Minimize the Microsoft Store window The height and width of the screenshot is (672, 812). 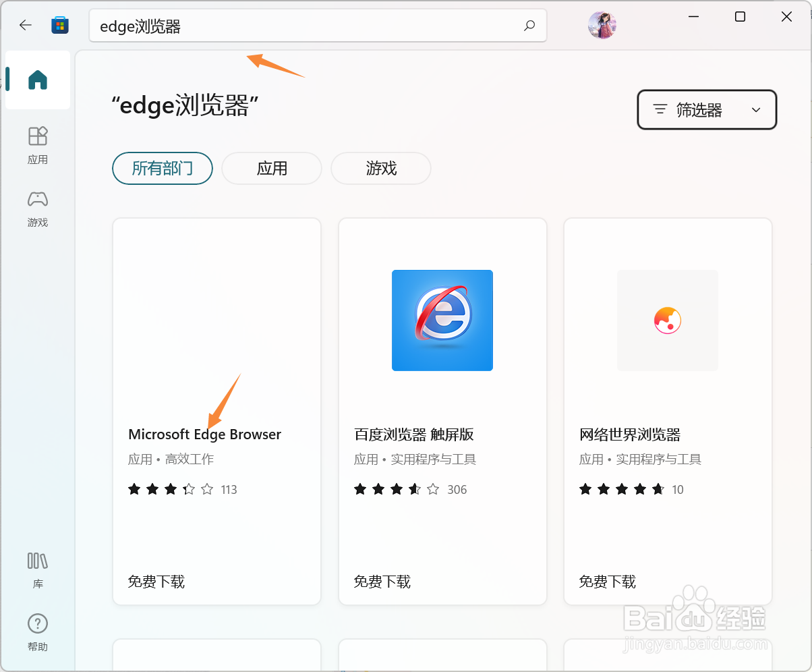point(694,17)
